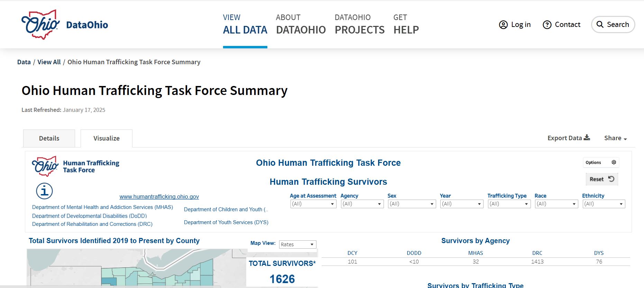644x288 pixels.
Task: Click the Ohio DataOhio logo
Action: pos(65,25)
